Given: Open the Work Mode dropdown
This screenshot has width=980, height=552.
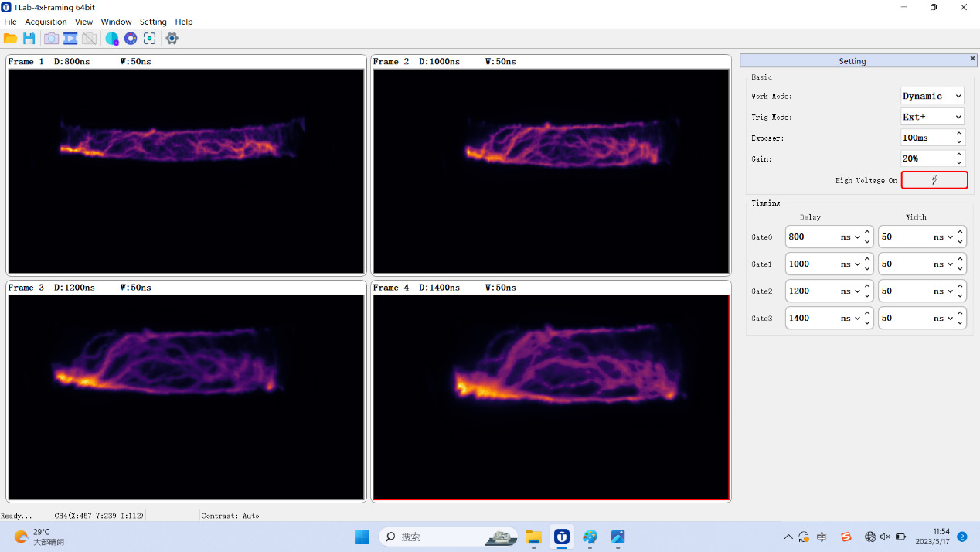Looking at the screenshot, I should pos(932,96).
